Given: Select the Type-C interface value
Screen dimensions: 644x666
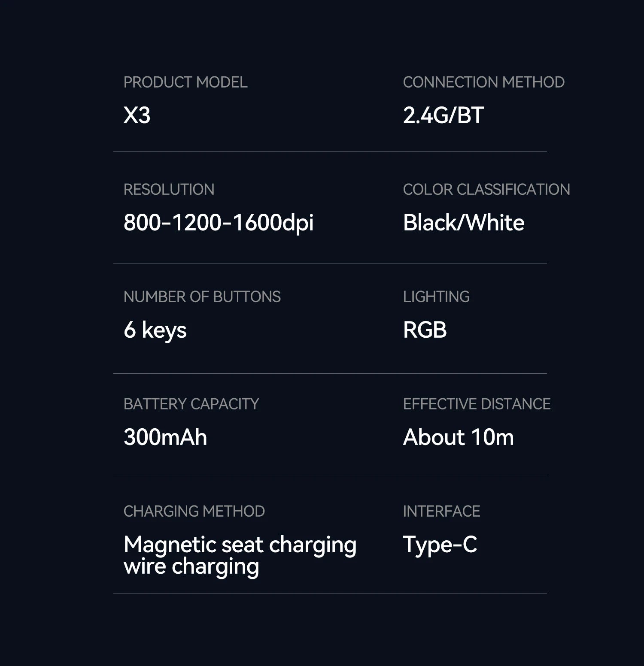Looking at the screenshot, I should point(440,545).
